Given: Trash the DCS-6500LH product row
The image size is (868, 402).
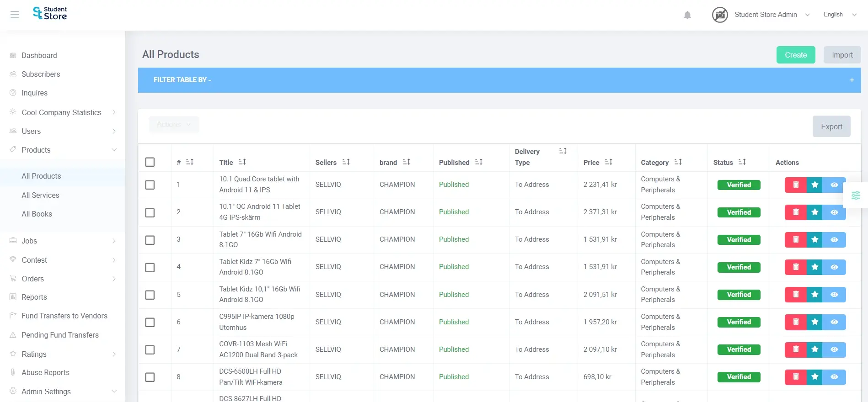Looking at the screenshot, I should click(x=796, y=377).
